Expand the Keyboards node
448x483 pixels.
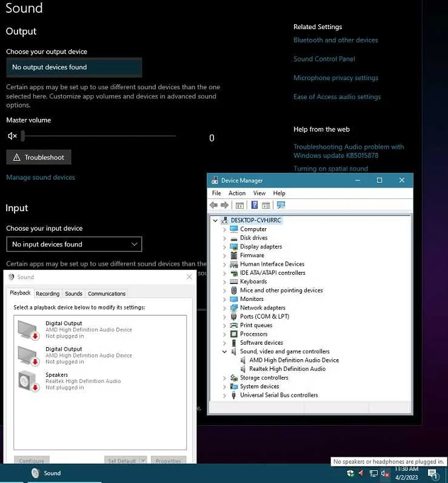click(x=224, y=282)
